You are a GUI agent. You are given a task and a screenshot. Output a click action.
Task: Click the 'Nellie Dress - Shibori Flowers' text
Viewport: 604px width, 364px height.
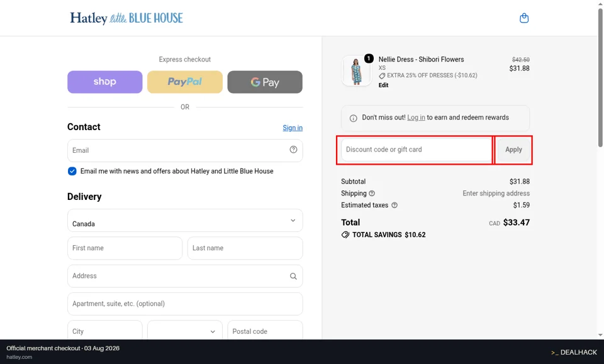(x=421, y=59)
